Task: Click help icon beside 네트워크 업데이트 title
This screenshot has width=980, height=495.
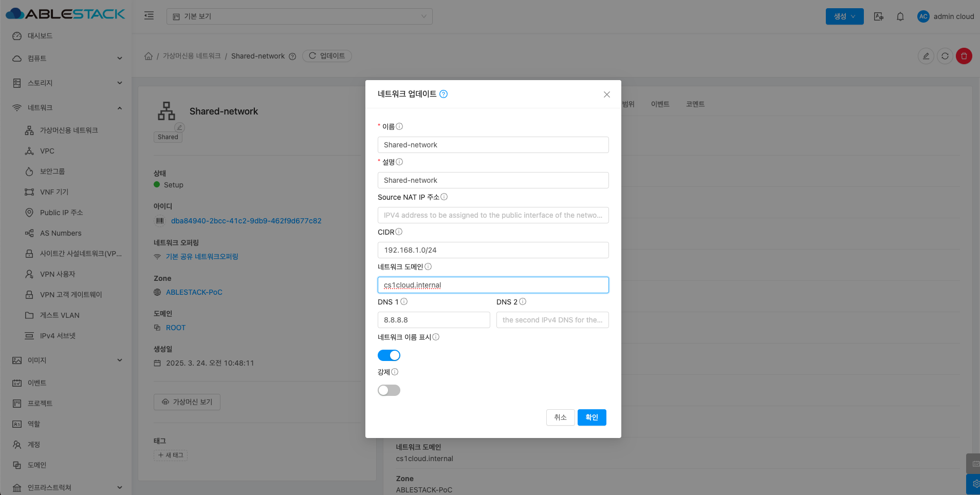Action: 443,94
